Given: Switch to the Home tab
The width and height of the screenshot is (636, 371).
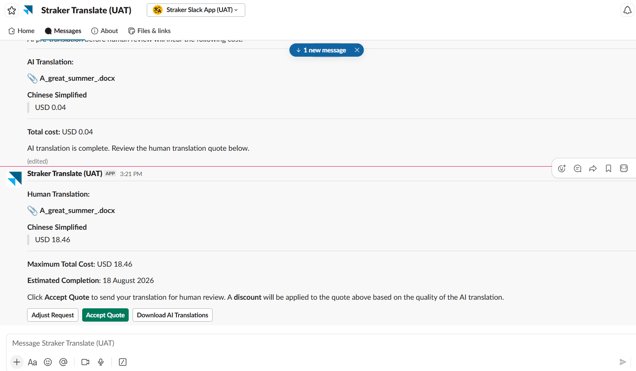Looking at the screenshot, I should pos(21,31).
